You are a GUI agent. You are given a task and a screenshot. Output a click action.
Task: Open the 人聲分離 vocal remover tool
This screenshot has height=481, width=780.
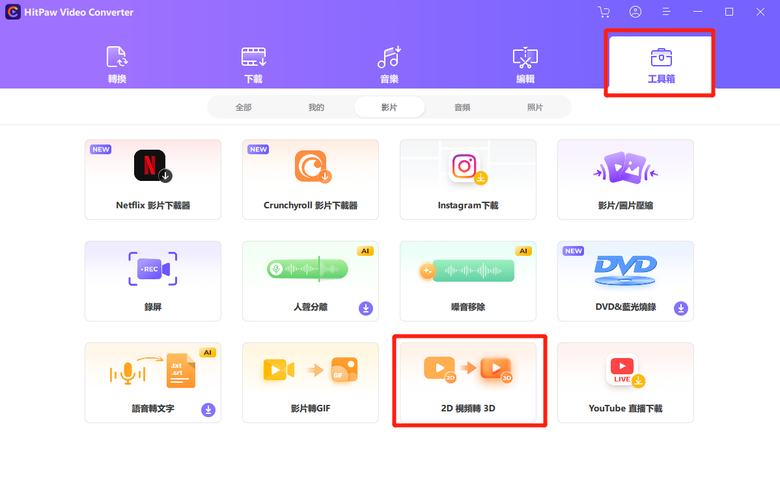[310, 281]
